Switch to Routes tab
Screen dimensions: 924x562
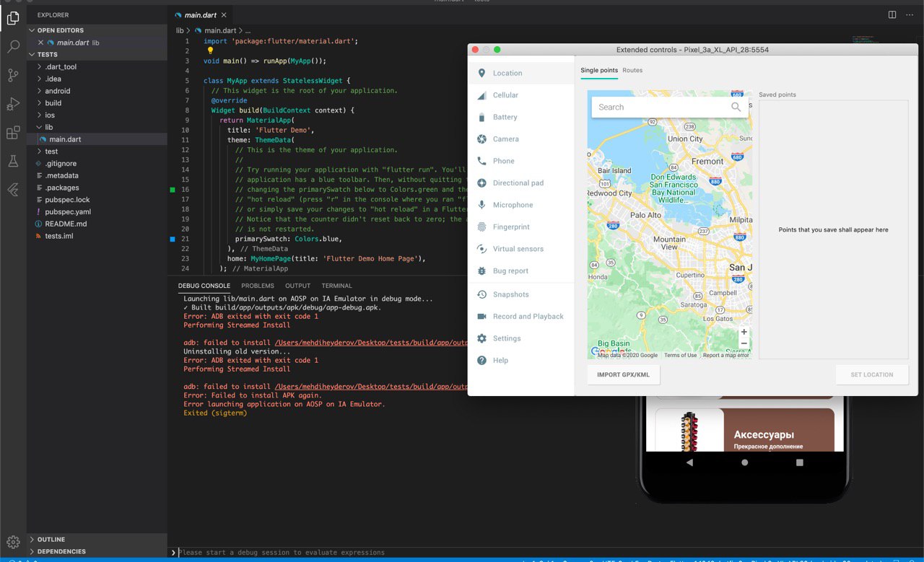(632, 70)
